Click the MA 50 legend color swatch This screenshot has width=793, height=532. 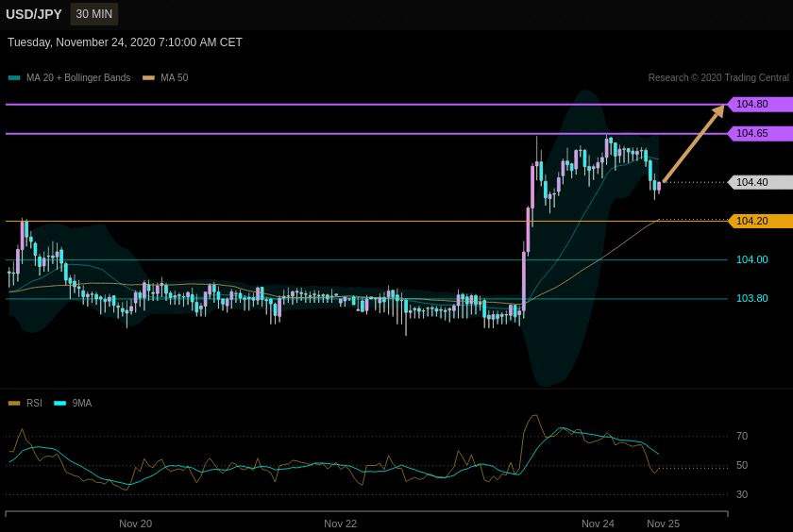coord(149,77)
